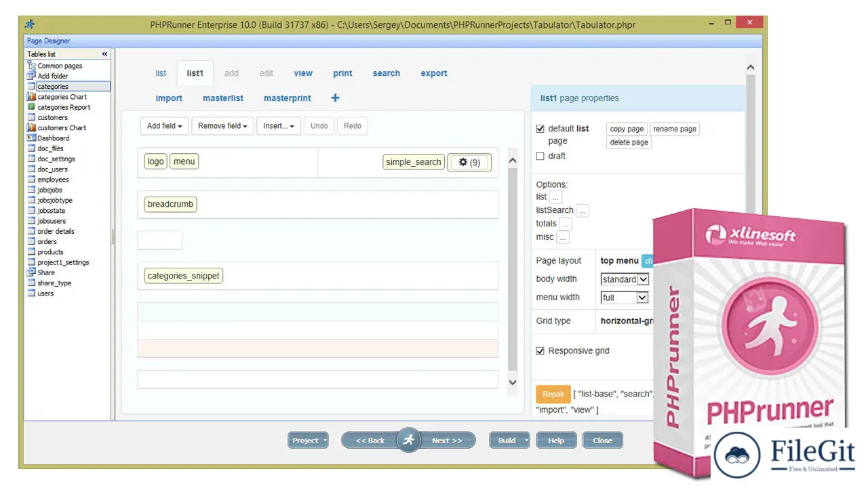Click the employees table icon
This screenshot has height=488, width=868.
point(31,180)
